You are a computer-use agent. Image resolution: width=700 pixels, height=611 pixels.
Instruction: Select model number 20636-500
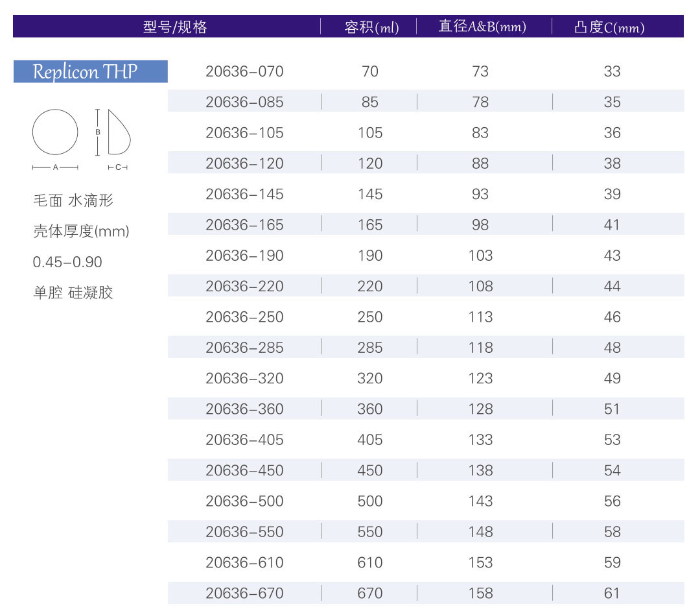[244, 501]
